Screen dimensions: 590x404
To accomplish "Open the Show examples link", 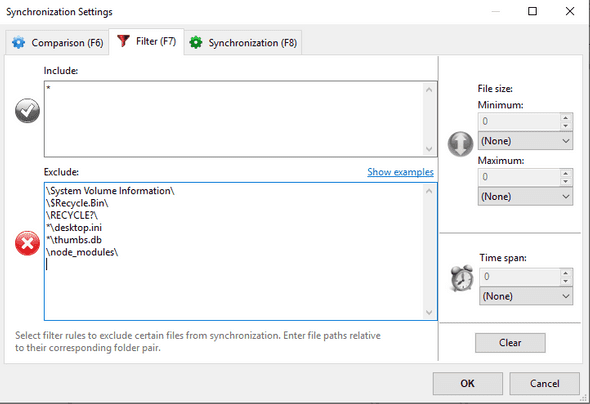I will pyautogui.click(x=400, y=172).
